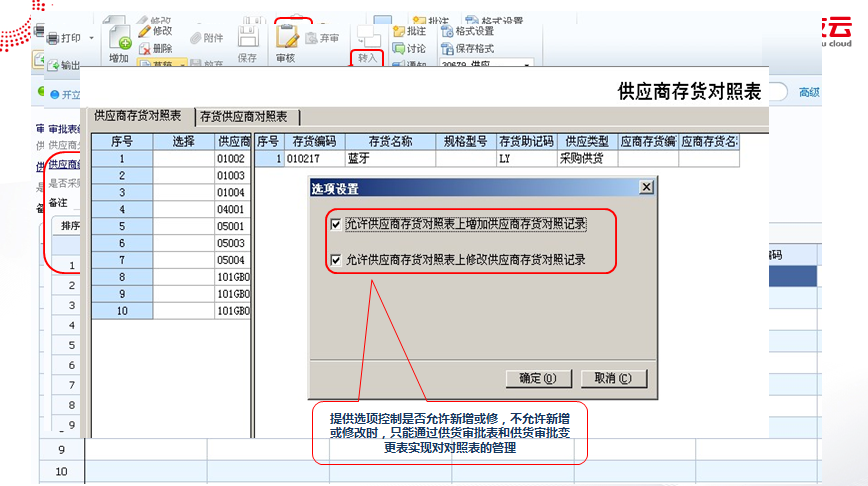
Task: Click the 弃审 icon
Action: (x=312, y=38)
